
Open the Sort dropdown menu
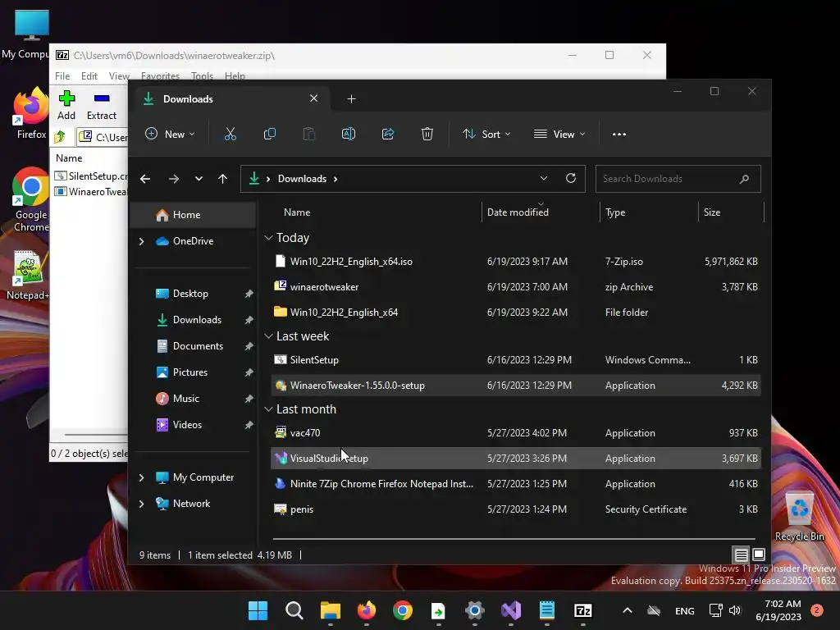pyautogui.click(x=486, y=134)
